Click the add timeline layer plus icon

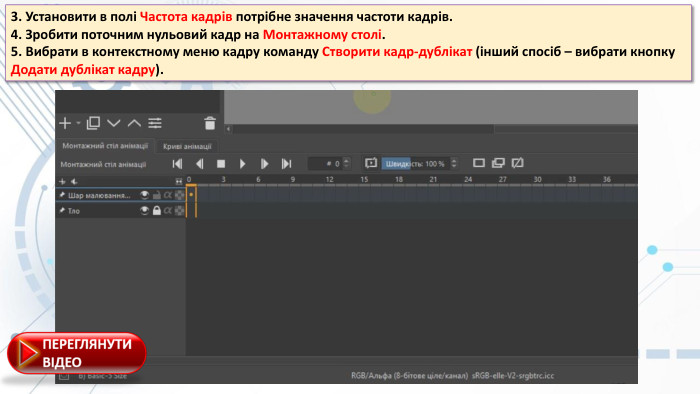pyautogui.click(x=62, y=181)
